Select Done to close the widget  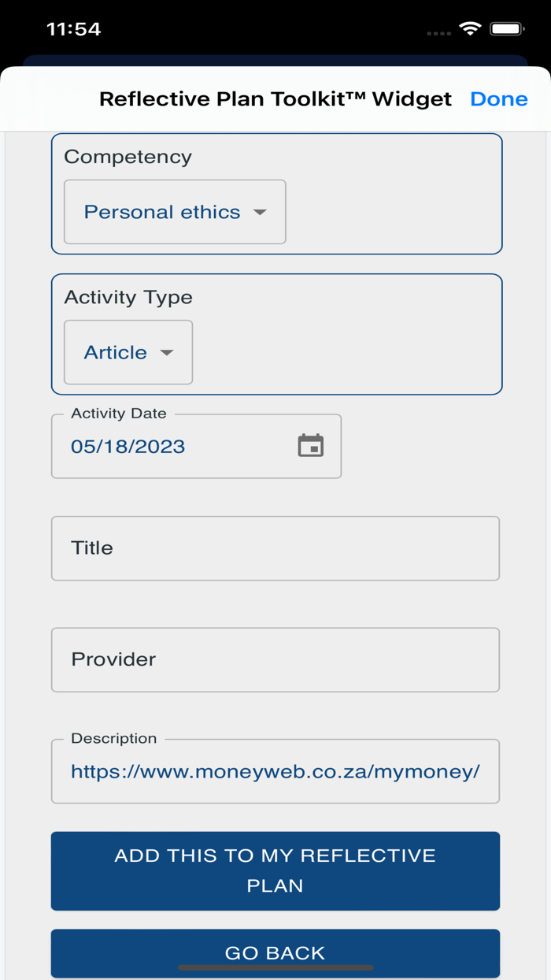click(x=499, y=98)
